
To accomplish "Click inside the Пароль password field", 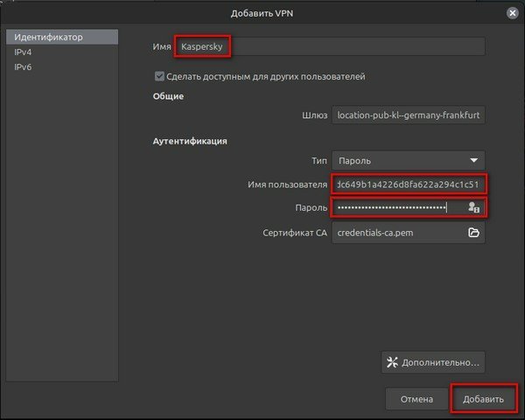I will coord(394,207).
